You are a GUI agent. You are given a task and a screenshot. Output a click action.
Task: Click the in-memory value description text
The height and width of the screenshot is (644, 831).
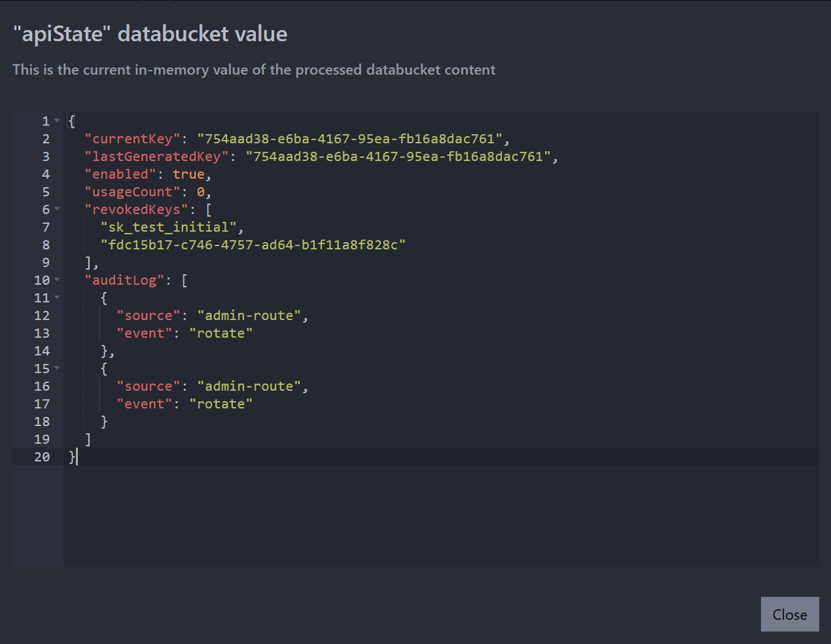pyautogui.click(x=254, y=69)
